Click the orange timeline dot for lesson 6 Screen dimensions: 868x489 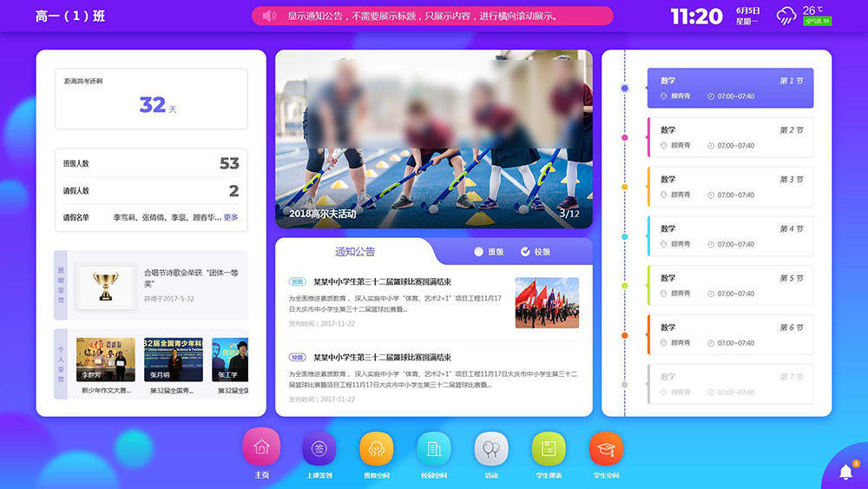[x=625, y=335]
